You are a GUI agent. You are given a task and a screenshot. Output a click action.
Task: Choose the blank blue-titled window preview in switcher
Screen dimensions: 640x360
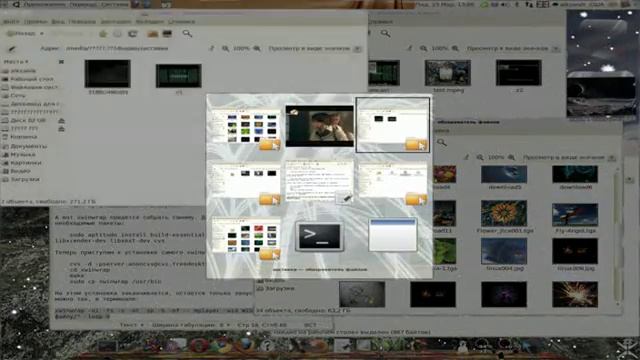[393, 235]
